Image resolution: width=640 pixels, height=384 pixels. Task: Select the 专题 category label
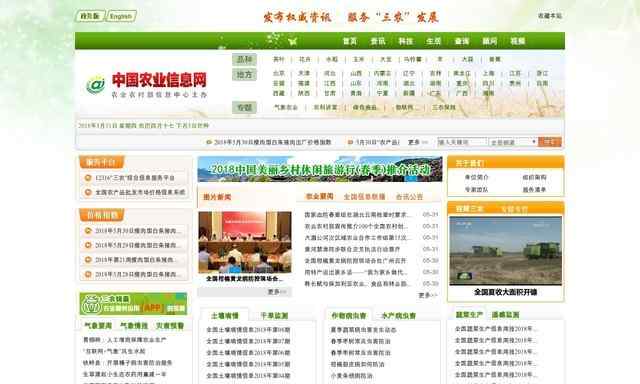(x=244, y=108)
